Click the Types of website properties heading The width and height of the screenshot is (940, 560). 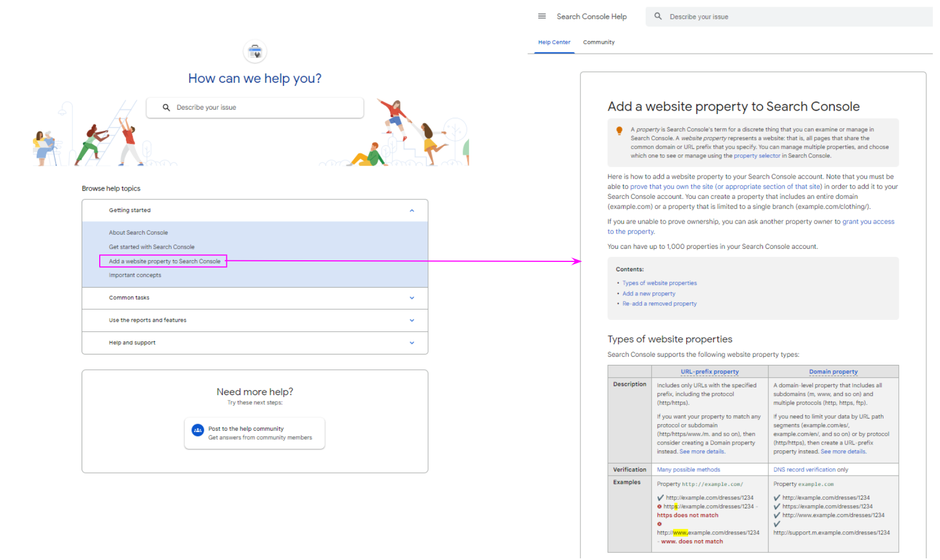coord(670,339)
